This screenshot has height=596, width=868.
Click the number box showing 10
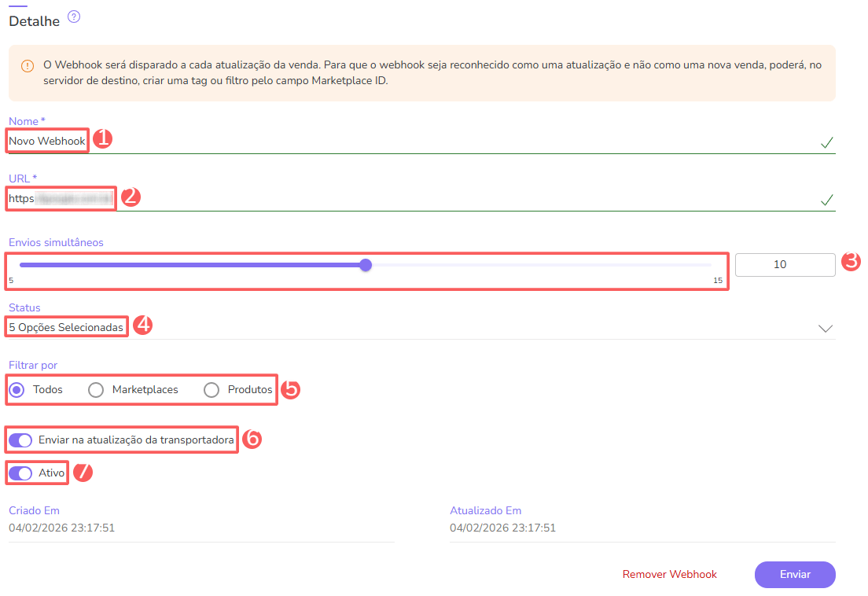coord(785,264)
